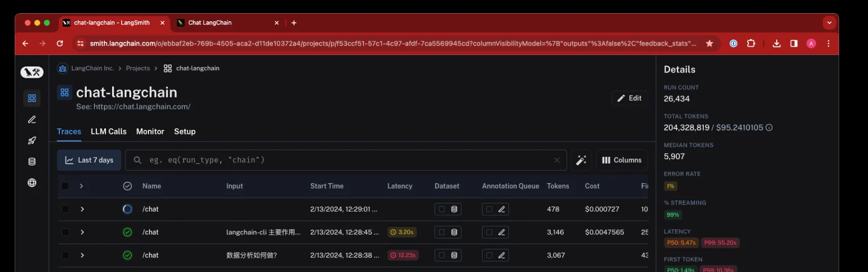Add 3,146-token trace to annotation queue pencil

(x=501, y=232)
